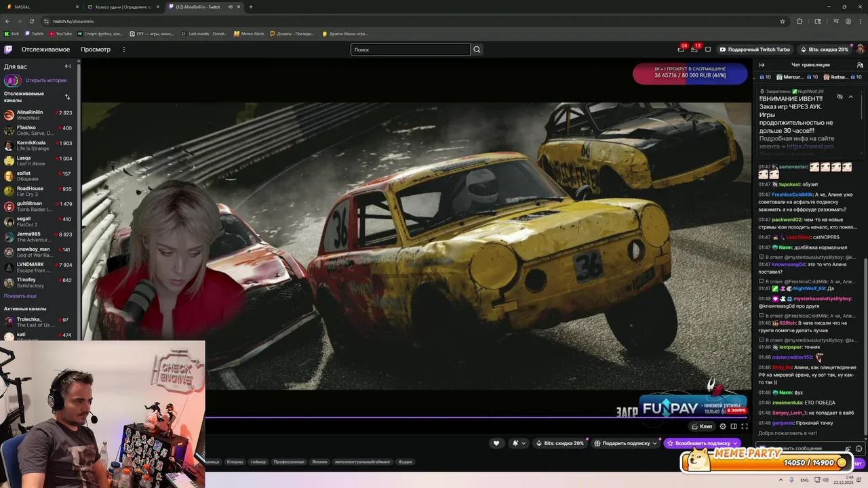Open LVNDMARK channel in sidebar
Viewport: 868px width, 488px height.
pyautogui.click(x=39, y=267)
